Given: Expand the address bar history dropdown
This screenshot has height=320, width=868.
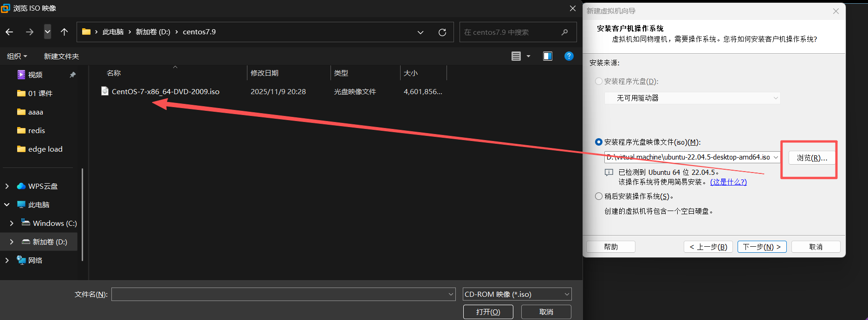Looking at the screenshot, I should (x=421, y=32).
